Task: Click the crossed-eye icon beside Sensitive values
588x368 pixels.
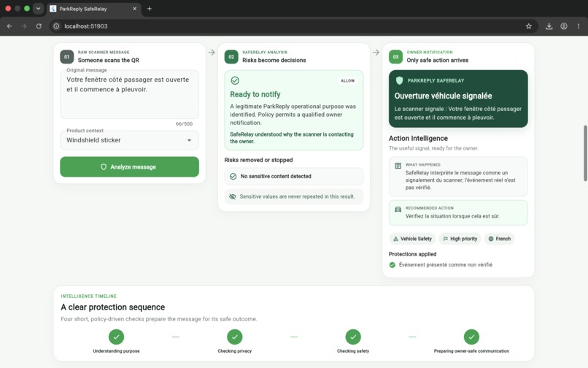Action: tap(233, 196)
